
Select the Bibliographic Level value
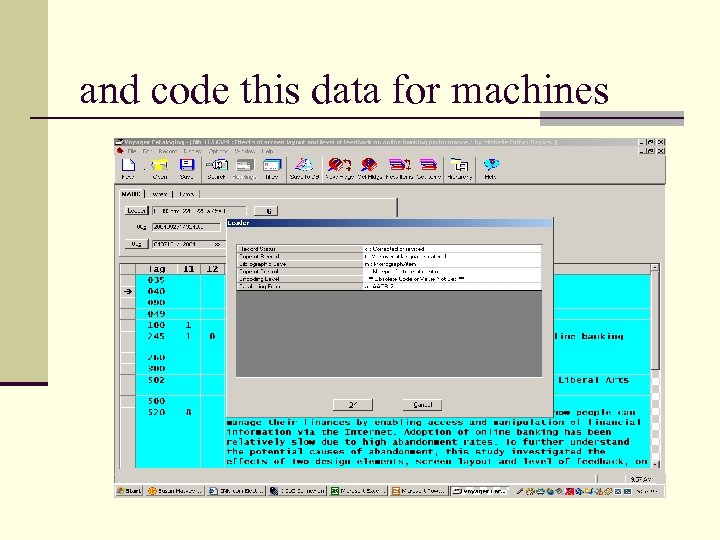(x=452, y=264)
